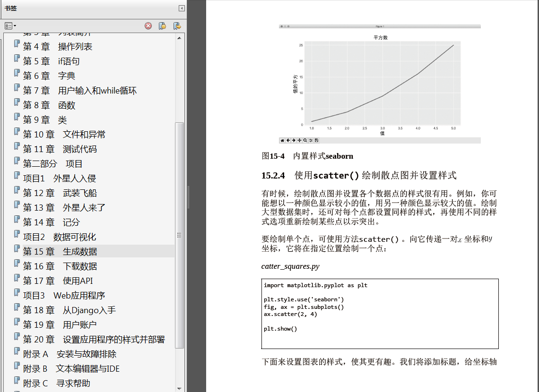Viewport: 539px width, 392px height.
Task: Open bookmark 第 5 章 if语句
Action: 51,61
